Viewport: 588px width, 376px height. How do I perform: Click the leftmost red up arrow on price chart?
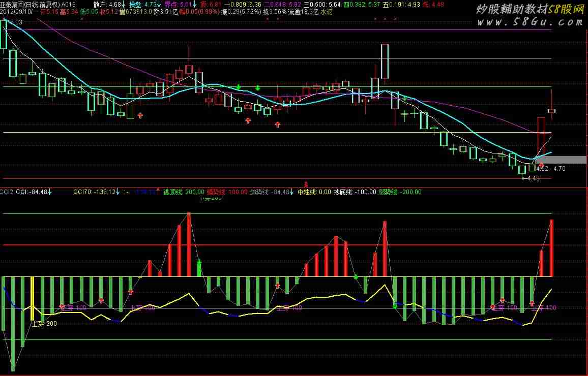(140, 115)
